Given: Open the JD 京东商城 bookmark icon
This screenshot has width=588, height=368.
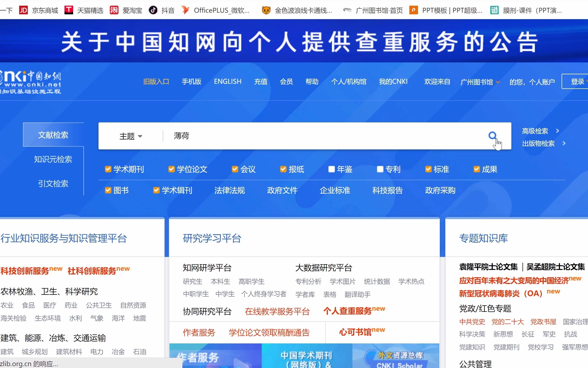Looking at the screenshot, I should 23,10.
